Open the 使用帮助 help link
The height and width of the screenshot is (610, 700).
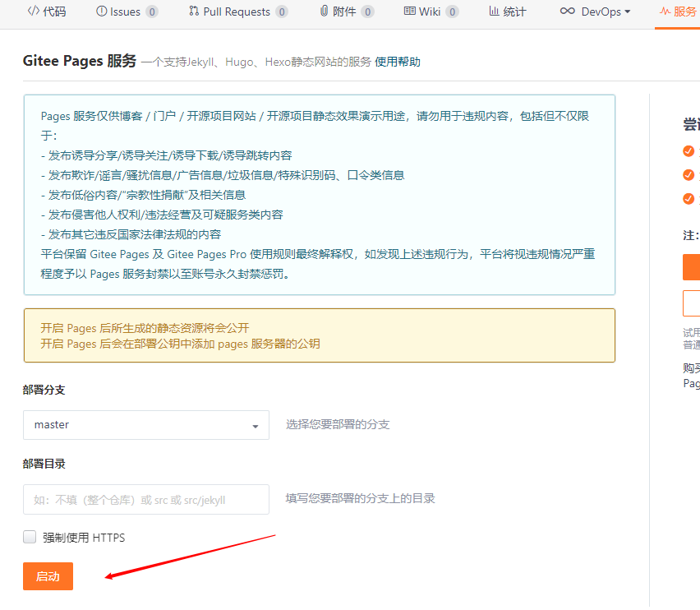click(398, 61)
